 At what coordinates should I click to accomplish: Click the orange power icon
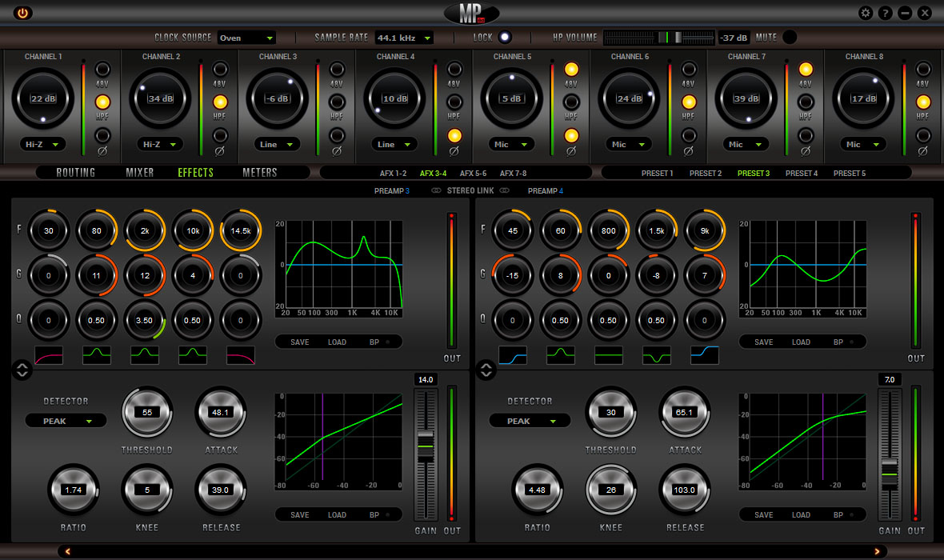point(22,13)
